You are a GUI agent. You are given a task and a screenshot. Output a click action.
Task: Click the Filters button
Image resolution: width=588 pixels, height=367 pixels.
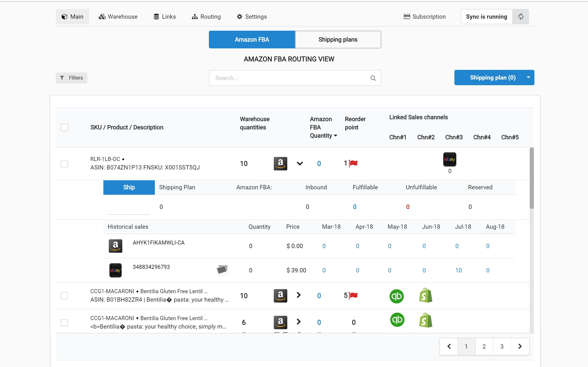click(71, 78)
